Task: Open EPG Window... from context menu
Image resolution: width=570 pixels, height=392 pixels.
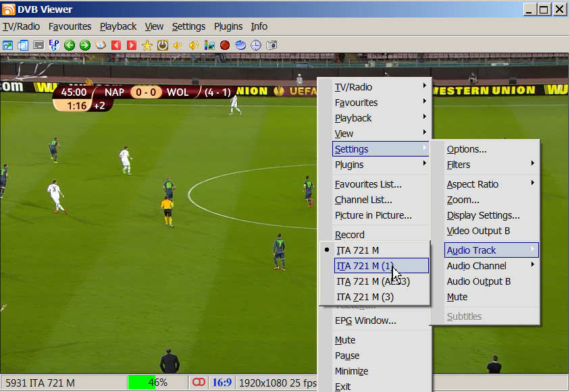Action: [x=381, y=320]
